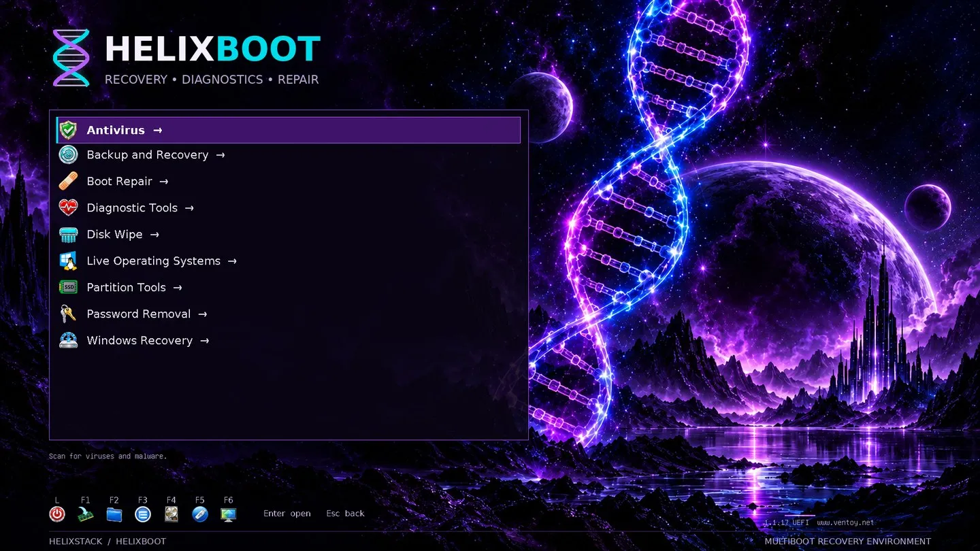Expand the Password Removal submenu arrow
Image resolution: width=980 pixels, height=551 pixels.
pyautogui.click(x=203, y=314)
